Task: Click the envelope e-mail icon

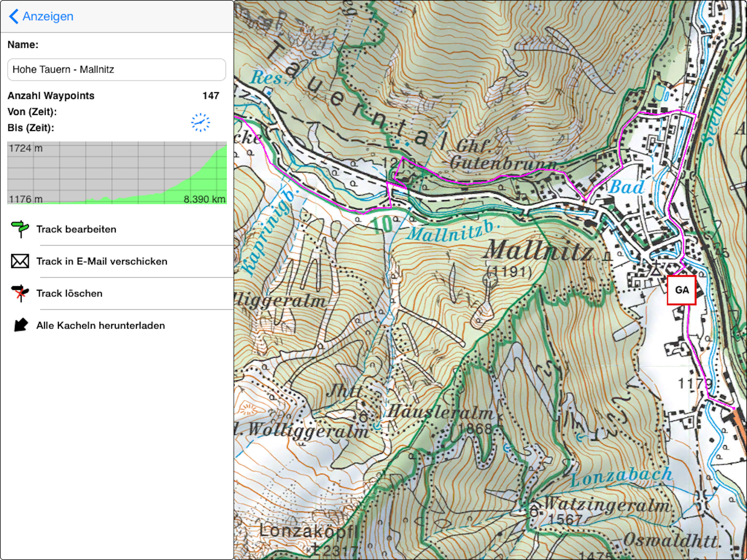Action: (x=20, y=261)
